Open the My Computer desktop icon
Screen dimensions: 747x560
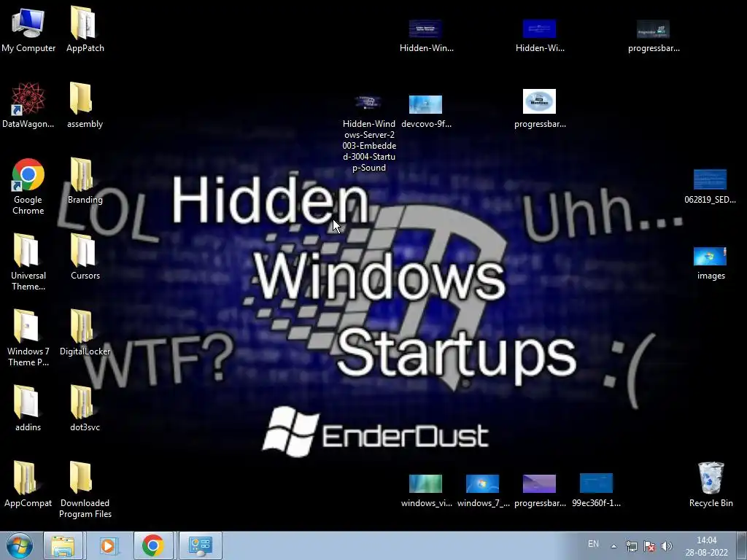point(28,29)
